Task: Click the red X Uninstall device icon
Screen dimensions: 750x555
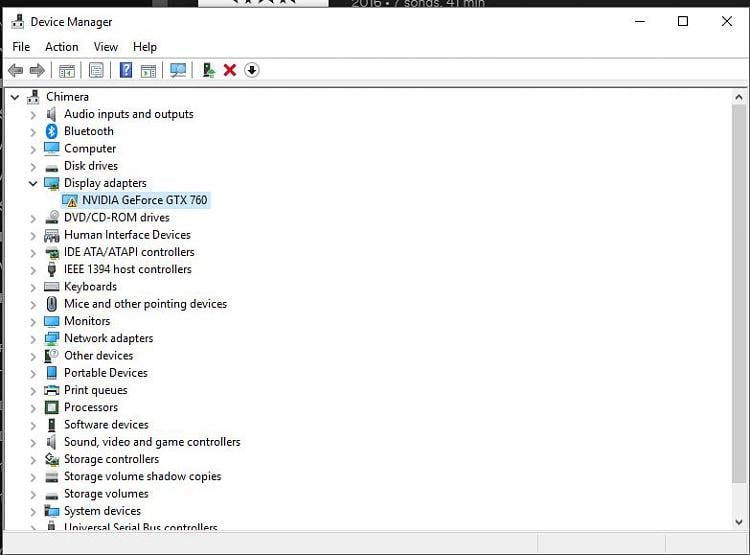Action: (x=230, y=70)
